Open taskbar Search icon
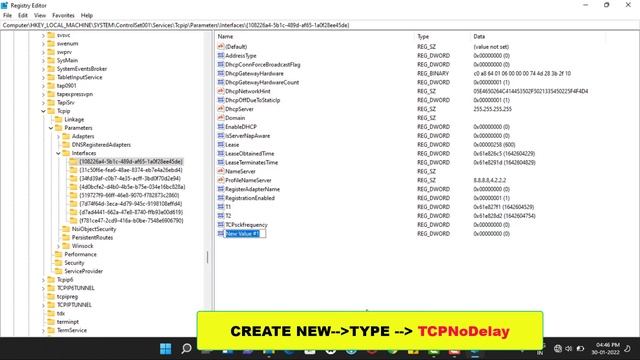The width and height of the screenshot is (640, 360). click(x=186, y=349)
